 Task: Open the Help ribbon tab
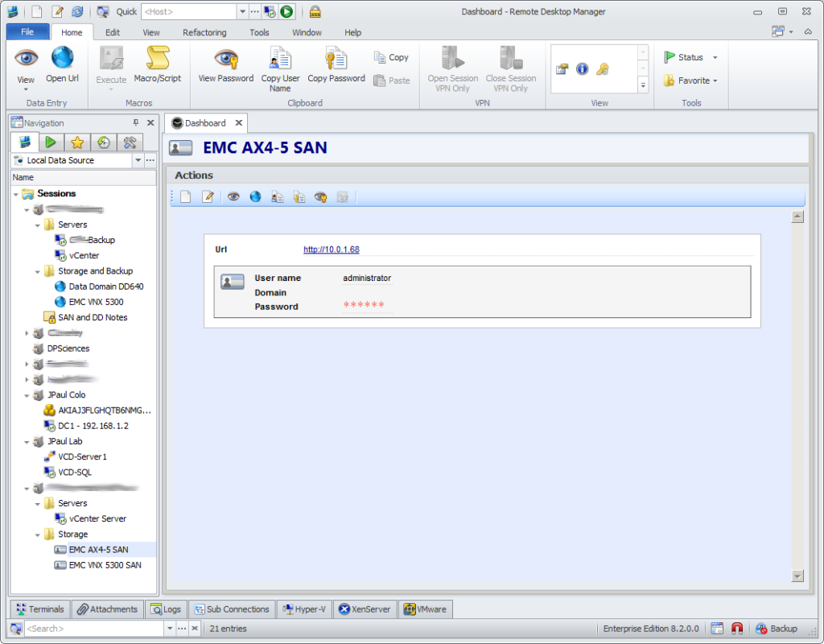352,32
